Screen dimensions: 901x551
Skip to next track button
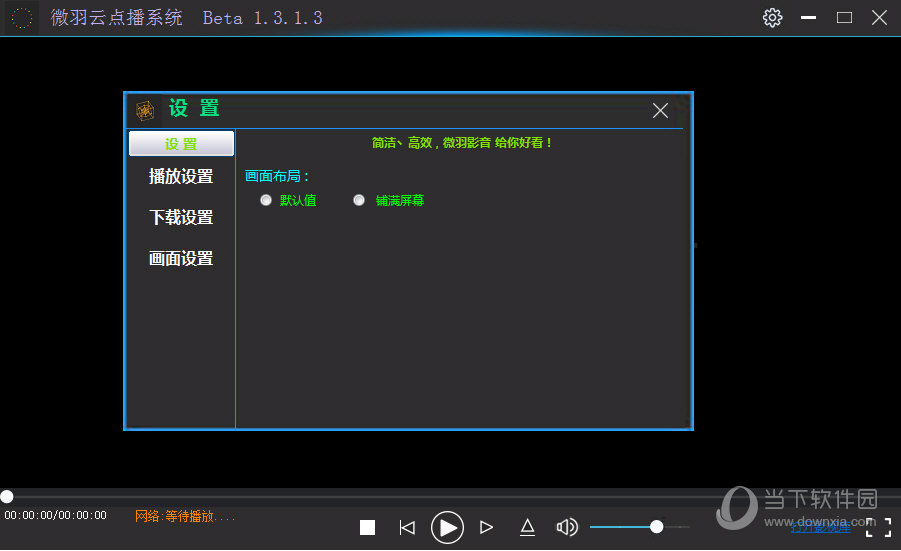click(486, 527)
